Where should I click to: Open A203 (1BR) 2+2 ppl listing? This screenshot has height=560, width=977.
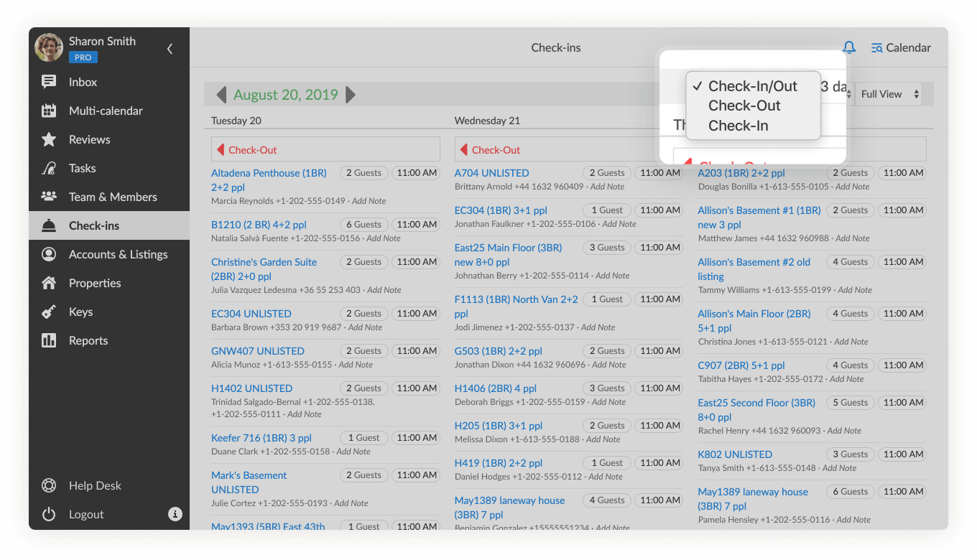(x=741, y=173)
